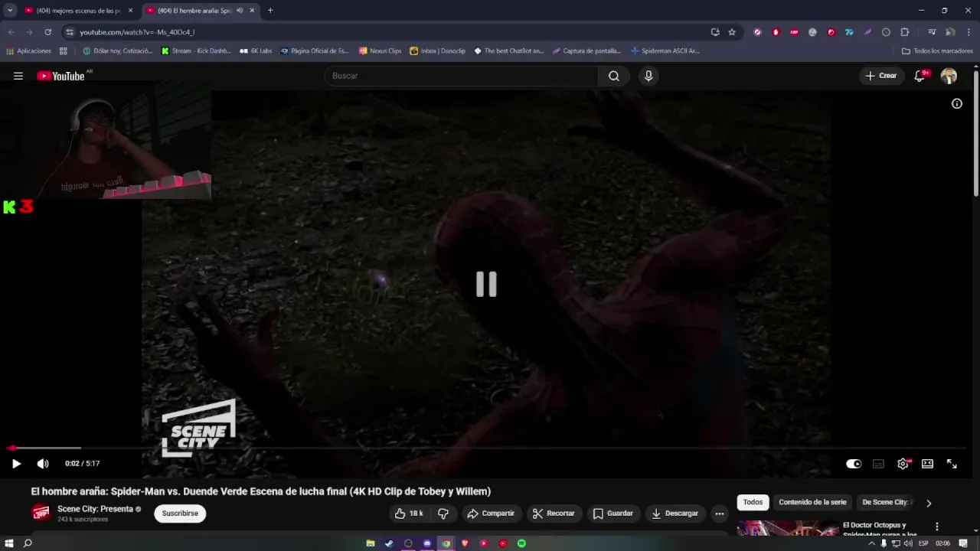
Task: View site information icon in address bar
Action: tap(70, 32)
